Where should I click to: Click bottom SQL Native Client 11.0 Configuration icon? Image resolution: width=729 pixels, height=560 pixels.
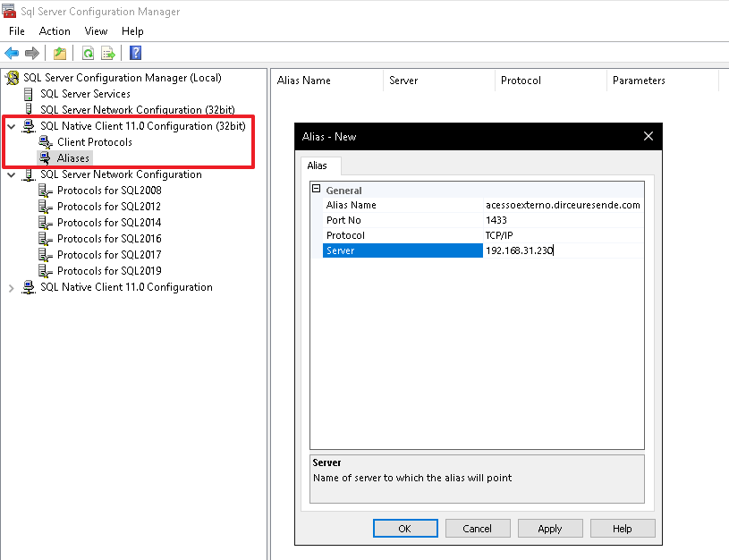[29, 287]
